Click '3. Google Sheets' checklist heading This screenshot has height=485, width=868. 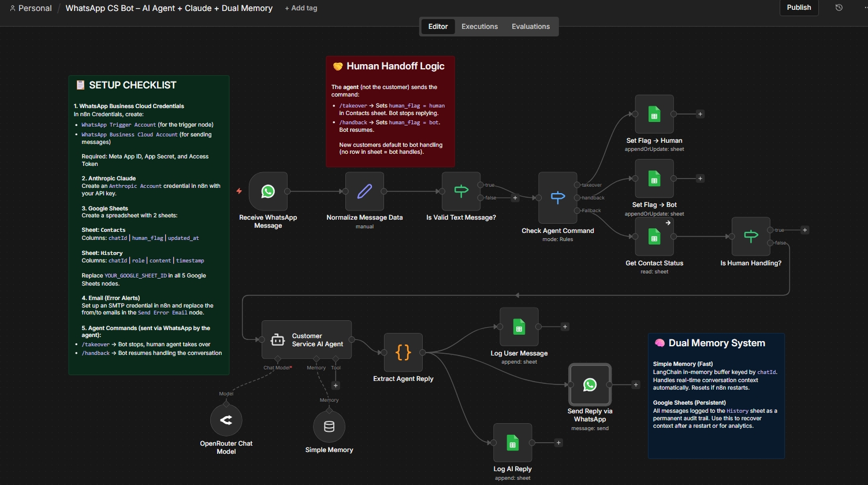(x=105, y=208)
